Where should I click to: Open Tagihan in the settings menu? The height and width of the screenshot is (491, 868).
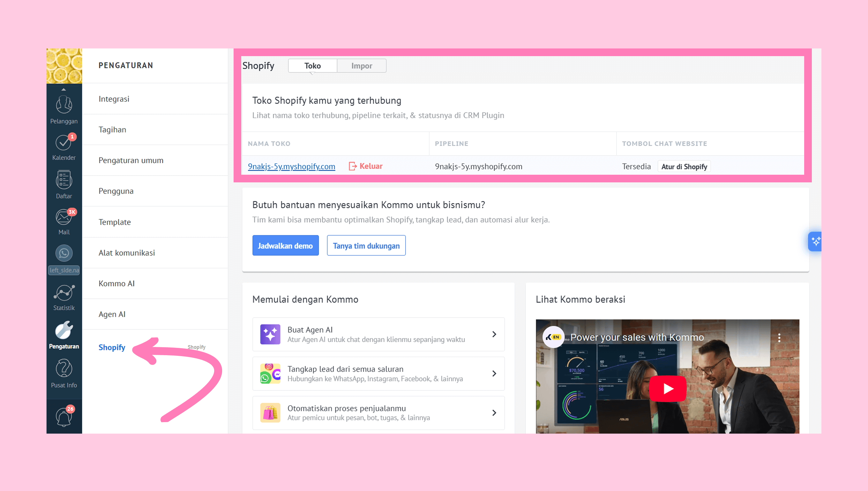pos(155,129)
